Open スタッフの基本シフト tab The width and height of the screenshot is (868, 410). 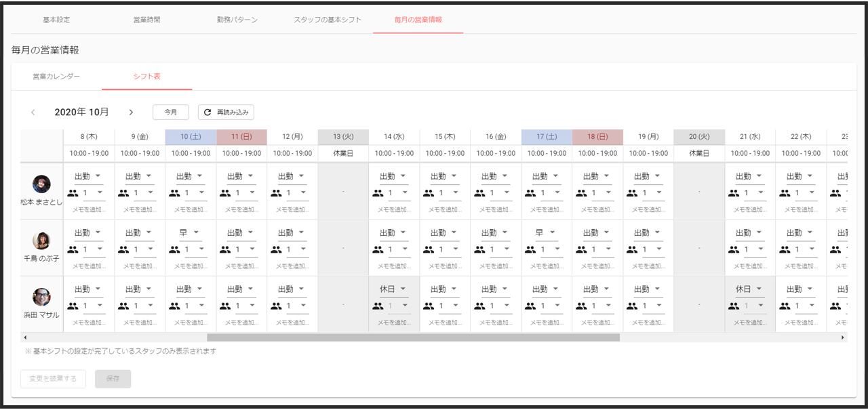tap(328, 20)
